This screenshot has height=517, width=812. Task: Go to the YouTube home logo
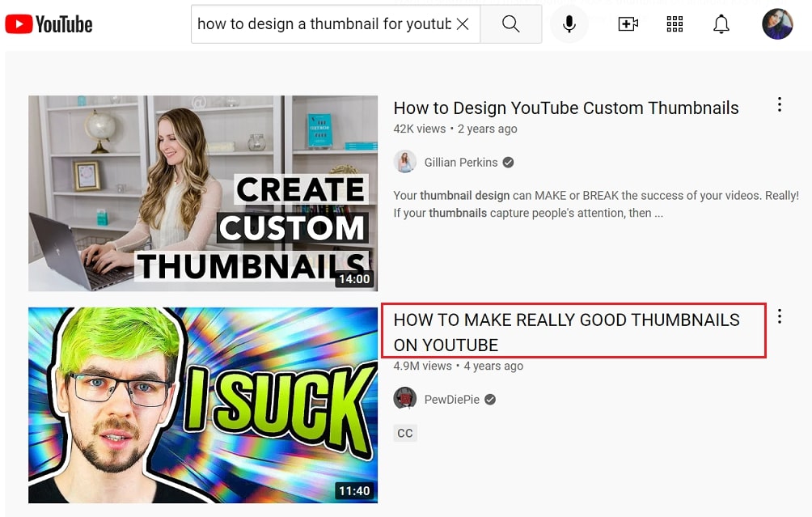point(49,23)
